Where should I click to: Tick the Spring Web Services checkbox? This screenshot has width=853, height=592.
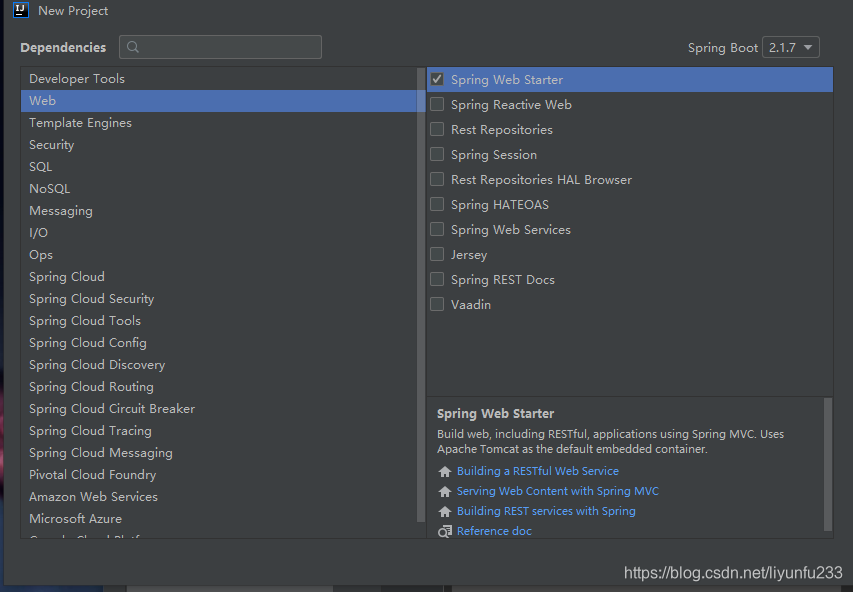pos(437,230)
